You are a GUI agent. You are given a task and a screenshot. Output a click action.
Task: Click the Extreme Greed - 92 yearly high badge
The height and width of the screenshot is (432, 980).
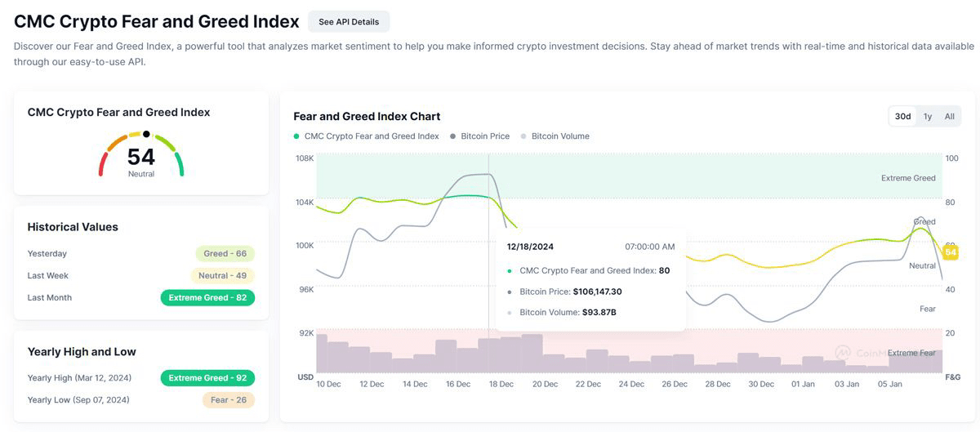tap(207, 377)
